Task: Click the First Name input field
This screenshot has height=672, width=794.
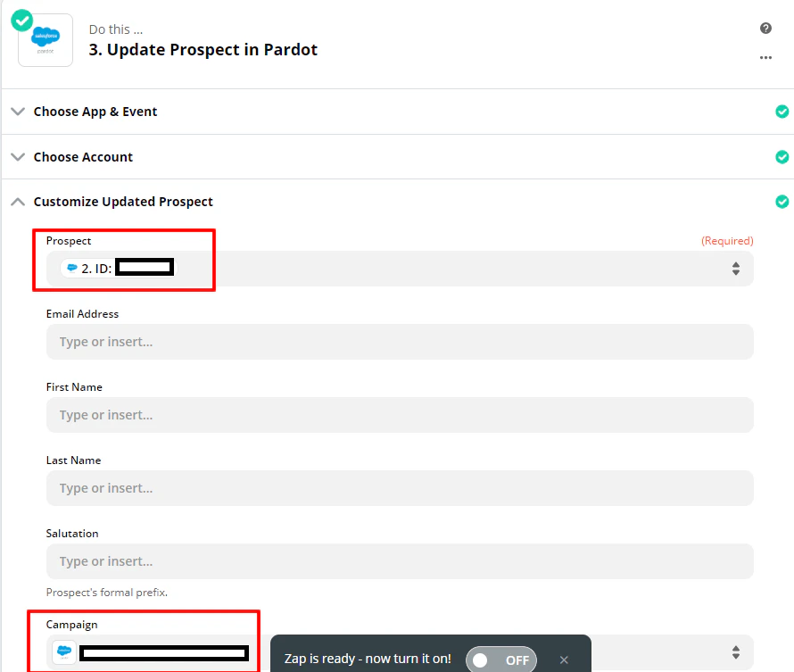Action: [x=397, y=414]
